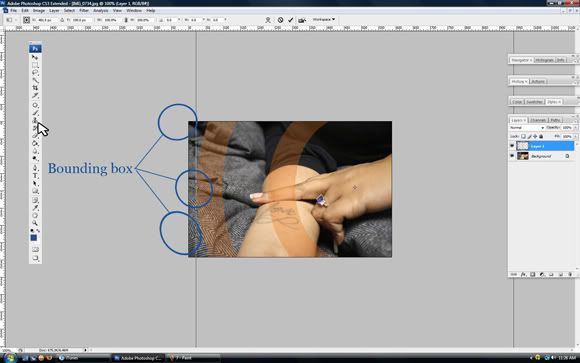
Task: Delete layer with trash icon
Action: coord(570,274)
